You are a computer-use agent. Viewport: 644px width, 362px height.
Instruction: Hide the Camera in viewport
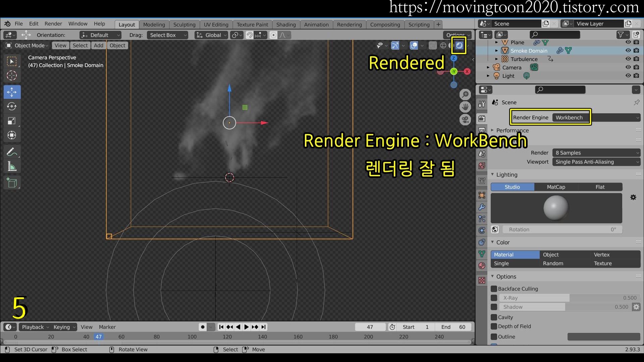[628, 67]
